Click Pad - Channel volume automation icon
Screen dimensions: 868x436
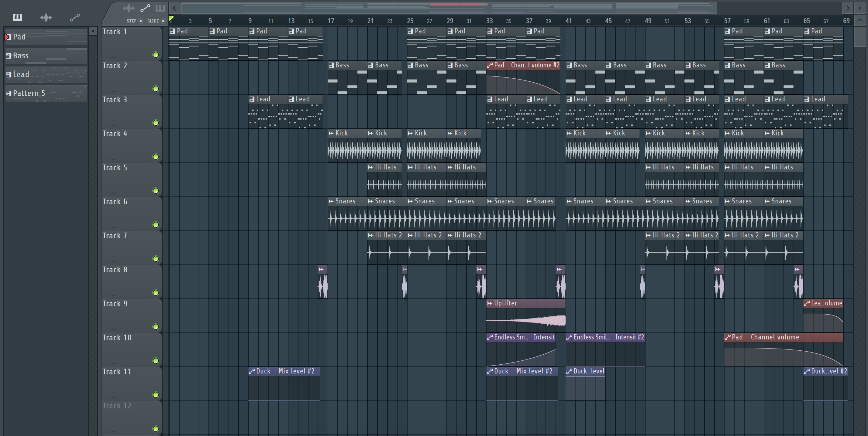pos(728,337)
